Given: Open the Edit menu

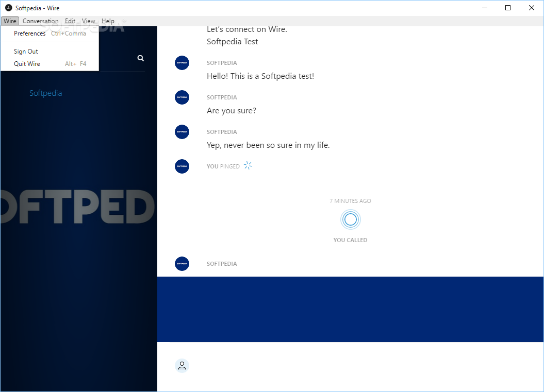Looking at the screenshot, I should (x=70, y=21).
